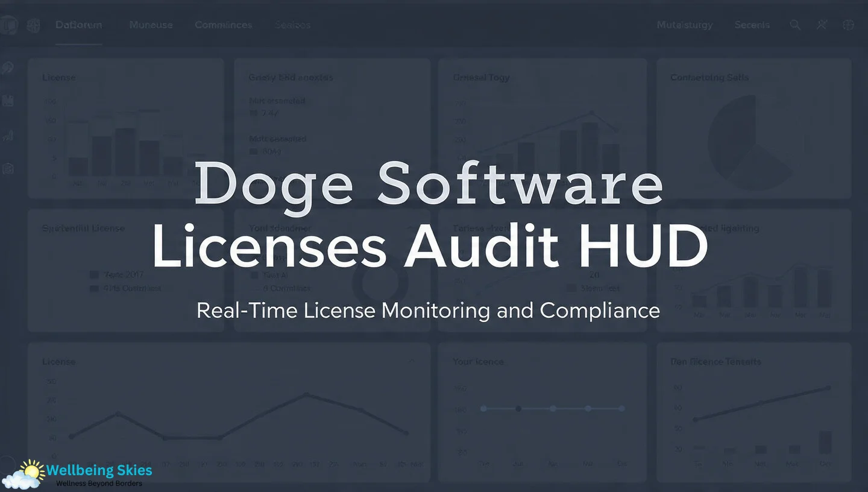Select the chat bubble icon in the sidebar

pyautogui.click(x=8, y=67)
